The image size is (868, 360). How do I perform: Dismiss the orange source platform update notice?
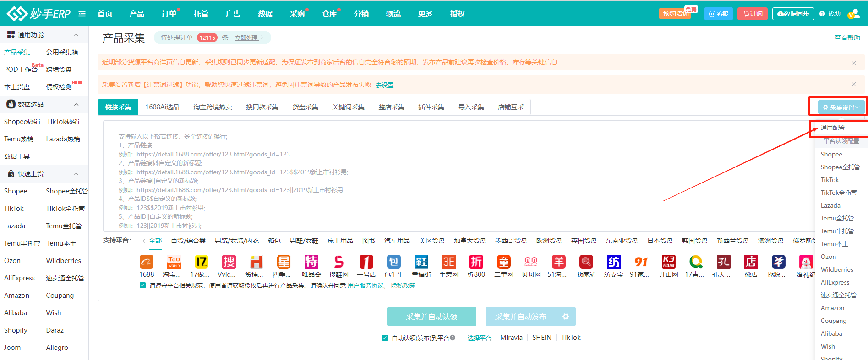click(854, 63)
